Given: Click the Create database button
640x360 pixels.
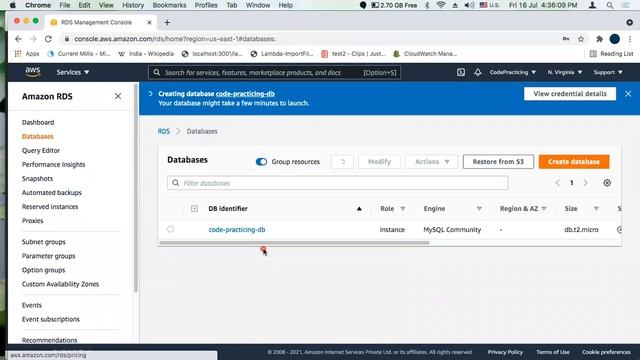Looking at the screenshot, I should pyautogui.click(x=574, y=162).
